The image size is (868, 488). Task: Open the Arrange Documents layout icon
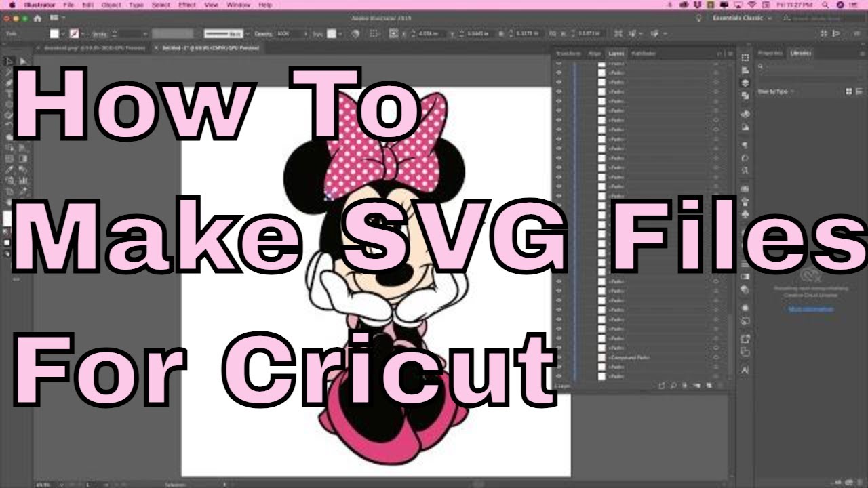coord(54,18)
